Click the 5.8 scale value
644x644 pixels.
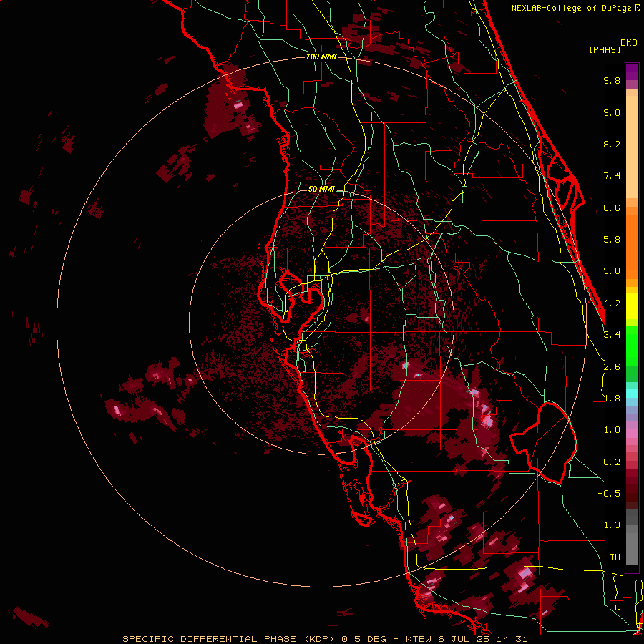pyautogui.click(x=612, y=239)
